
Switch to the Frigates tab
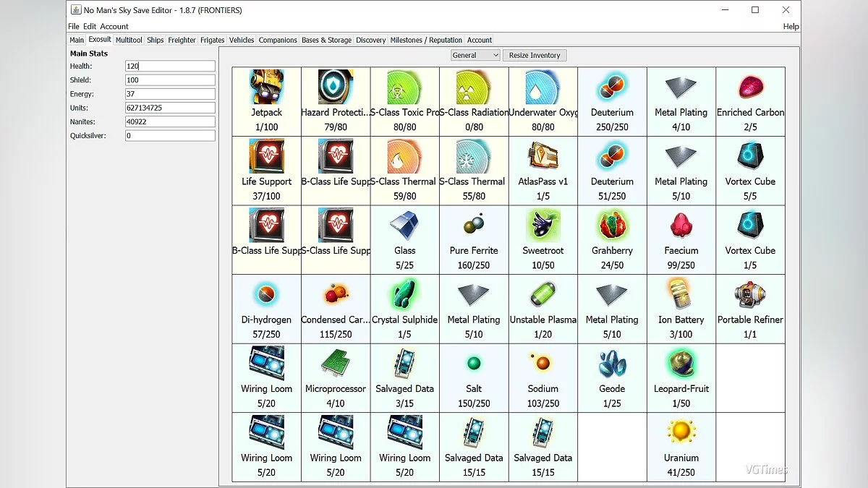(213, 40)
